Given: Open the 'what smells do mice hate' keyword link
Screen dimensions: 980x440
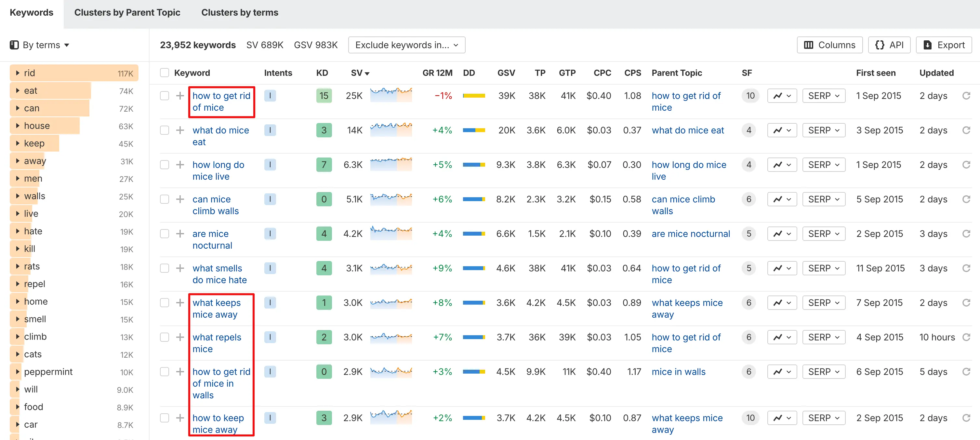Looking at the screenshot, I should coord(219,274).
